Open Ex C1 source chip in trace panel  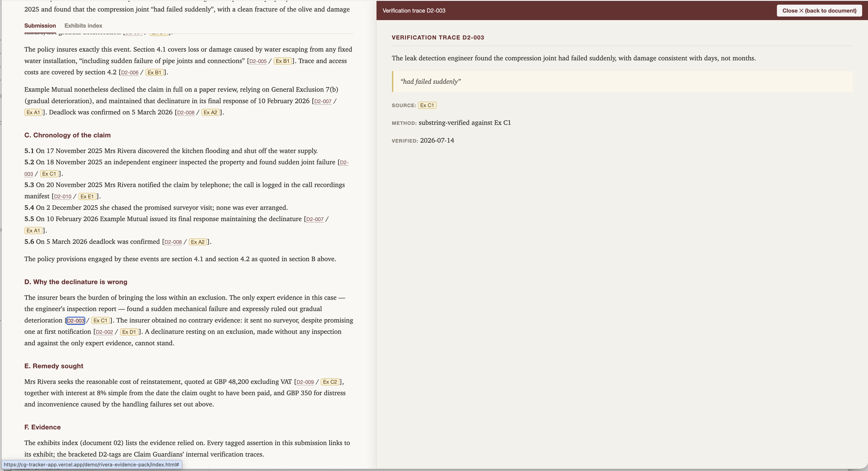tap(427, 105)
